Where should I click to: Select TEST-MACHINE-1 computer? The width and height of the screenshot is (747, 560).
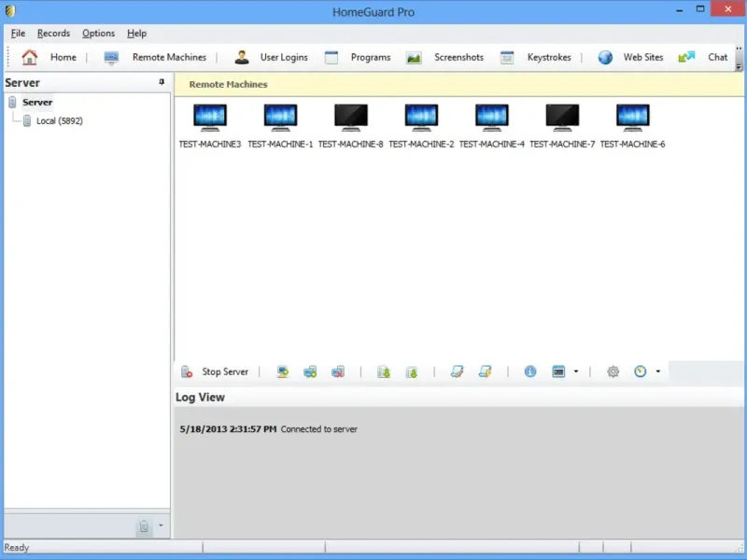281,126
